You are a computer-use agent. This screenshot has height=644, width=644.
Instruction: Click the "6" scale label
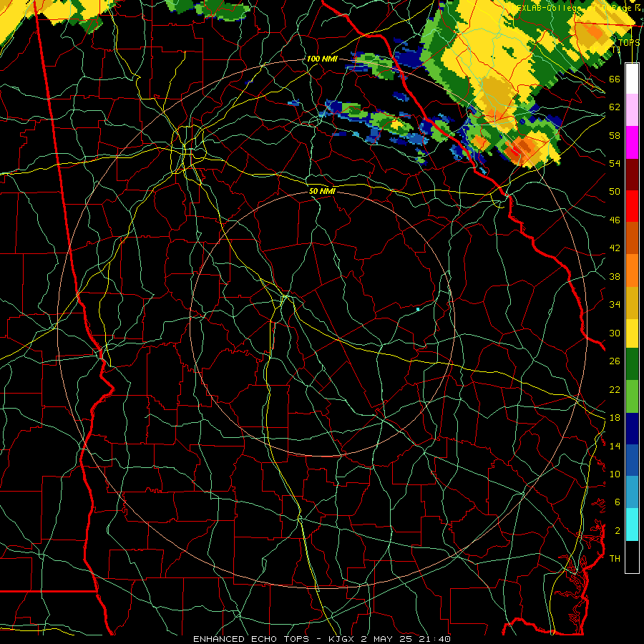(617, 502)
